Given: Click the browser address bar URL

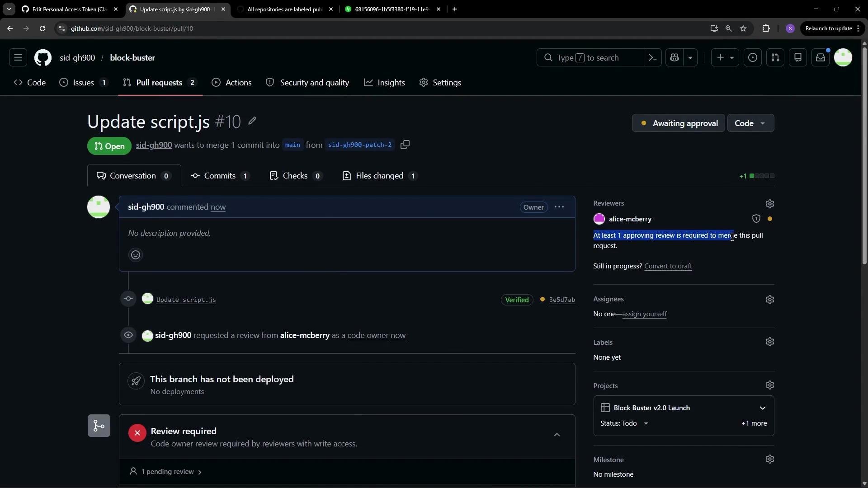Looking at the screenshot, I should (132, 28).
